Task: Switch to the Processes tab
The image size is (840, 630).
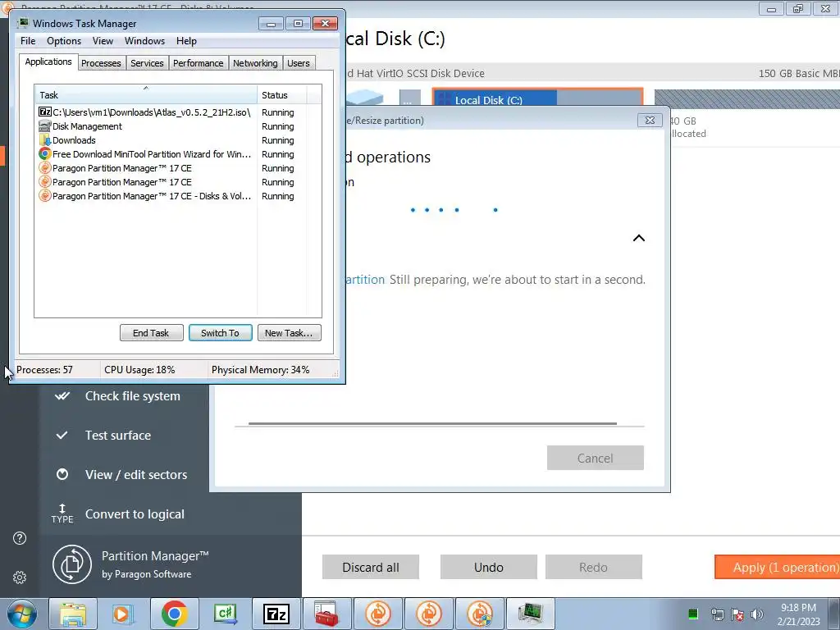Action: click(101, 63)
